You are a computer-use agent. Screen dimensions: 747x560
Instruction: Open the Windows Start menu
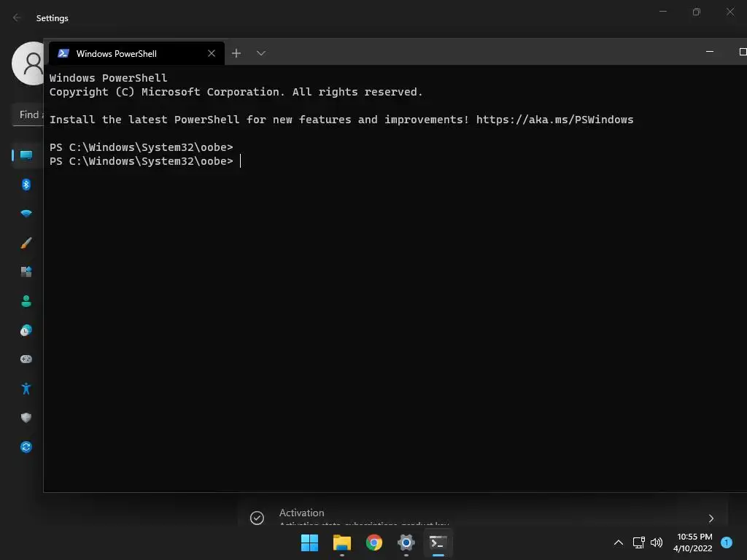(x=309, y=542)
